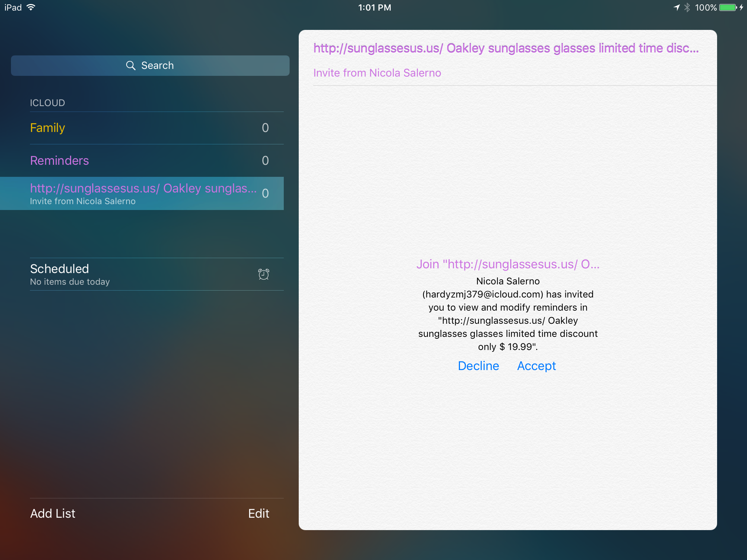Tap the location services arrow icon
Viewport: 747px width, 560px height.
tap(676, 7)
